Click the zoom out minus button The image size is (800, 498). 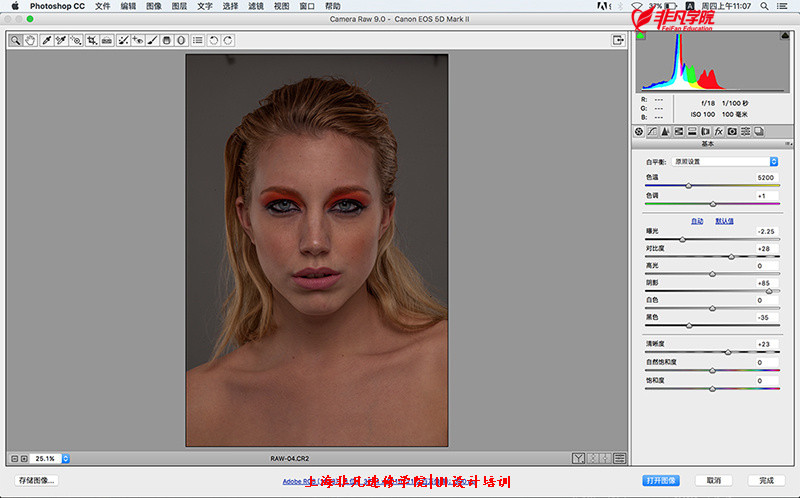click(x=14, y=459)
